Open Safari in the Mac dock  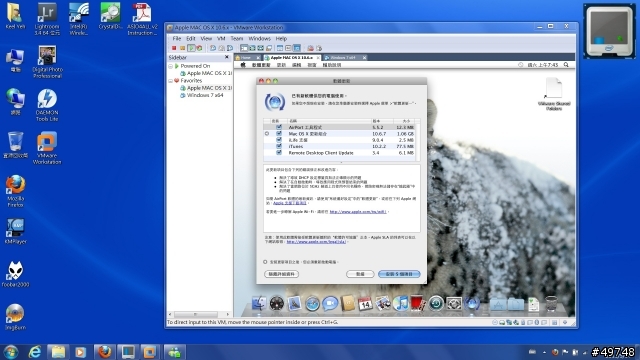(312, 304)
